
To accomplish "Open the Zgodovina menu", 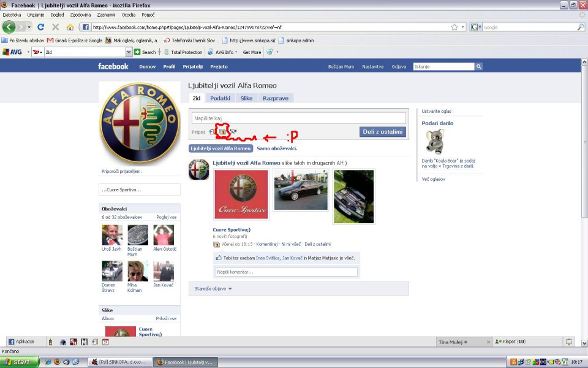I will click(80, 15).
